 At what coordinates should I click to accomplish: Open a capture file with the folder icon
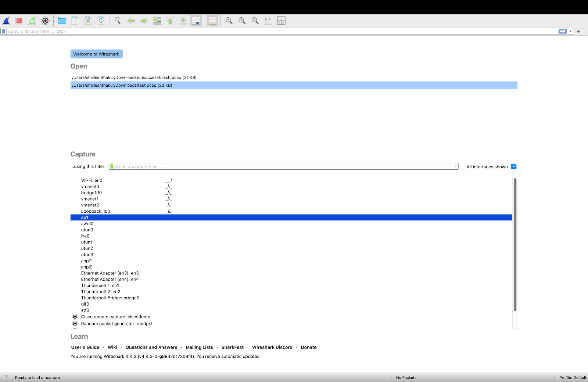62,21
